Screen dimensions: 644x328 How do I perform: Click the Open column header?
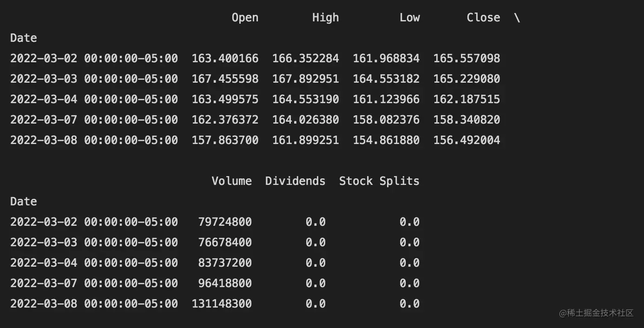(x=245, y=18)
